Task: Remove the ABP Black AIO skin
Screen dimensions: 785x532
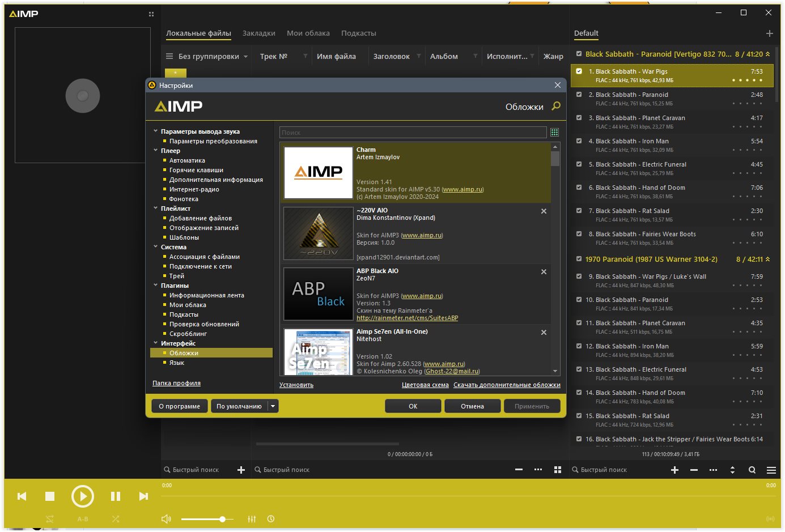Action: [x=544, y=272]
